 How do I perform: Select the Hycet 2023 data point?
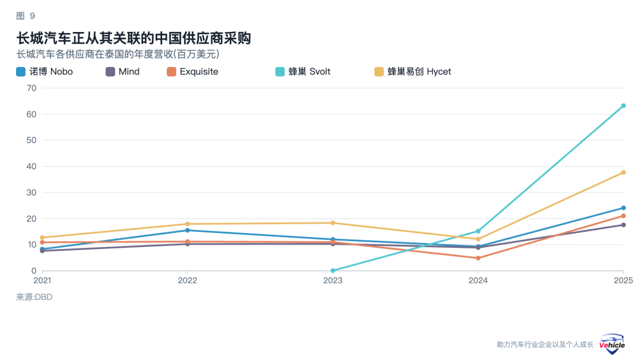coord(333,223)
